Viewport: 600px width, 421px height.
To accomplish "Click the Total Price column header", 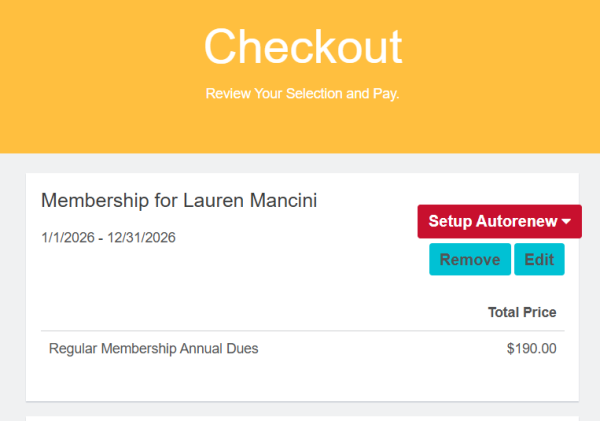I will [521, 312].
